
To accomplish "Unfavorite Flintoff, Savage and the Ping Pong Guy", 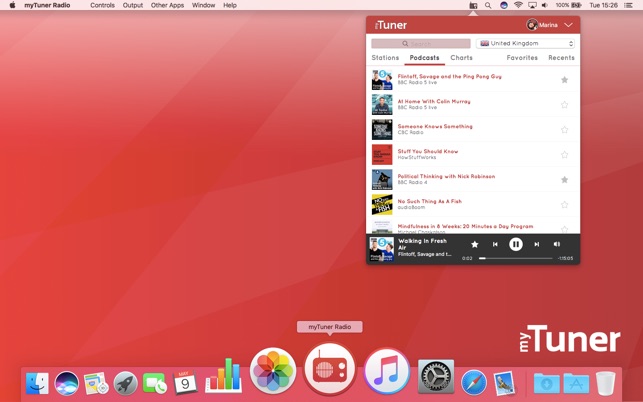I will click(564, 80).
